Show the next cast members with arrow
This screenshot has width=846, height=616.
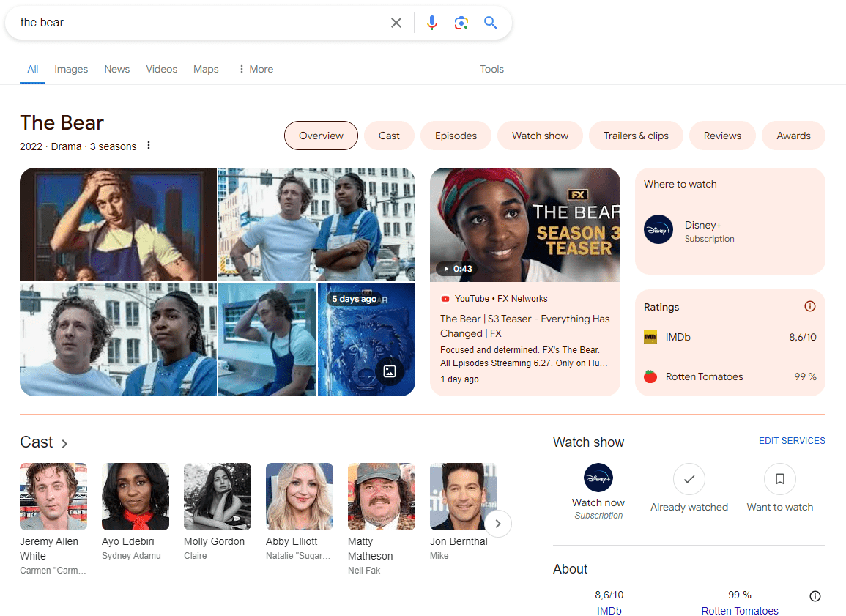(497, 523)
